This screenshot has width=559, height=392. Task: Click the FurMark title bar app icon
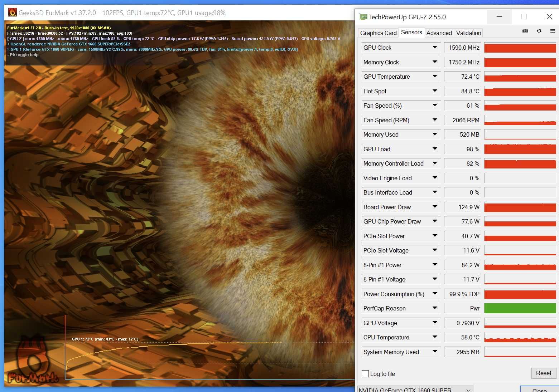[13, 13]
